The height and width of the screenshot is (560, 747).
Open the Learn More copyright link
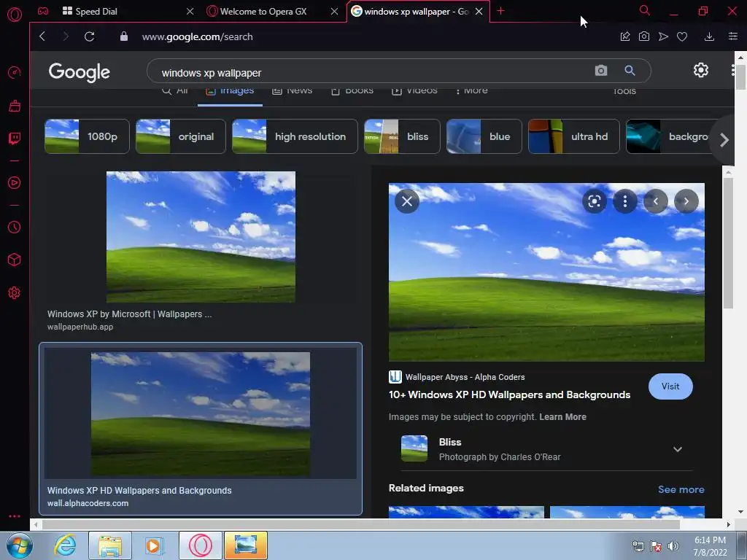(562, 416)
